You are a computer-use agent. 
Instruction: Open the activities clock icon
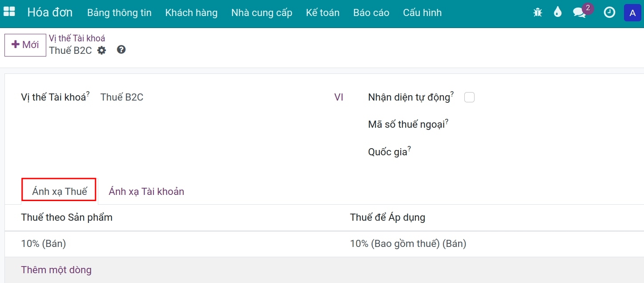click(x=609, y=12)
